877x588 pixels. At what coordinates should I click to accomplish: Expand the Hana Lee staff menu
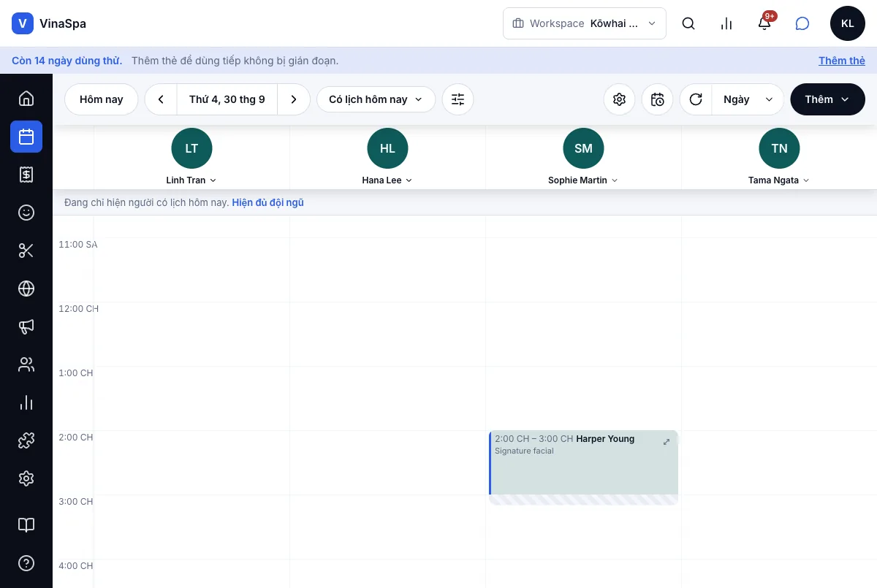coord(387,180)
